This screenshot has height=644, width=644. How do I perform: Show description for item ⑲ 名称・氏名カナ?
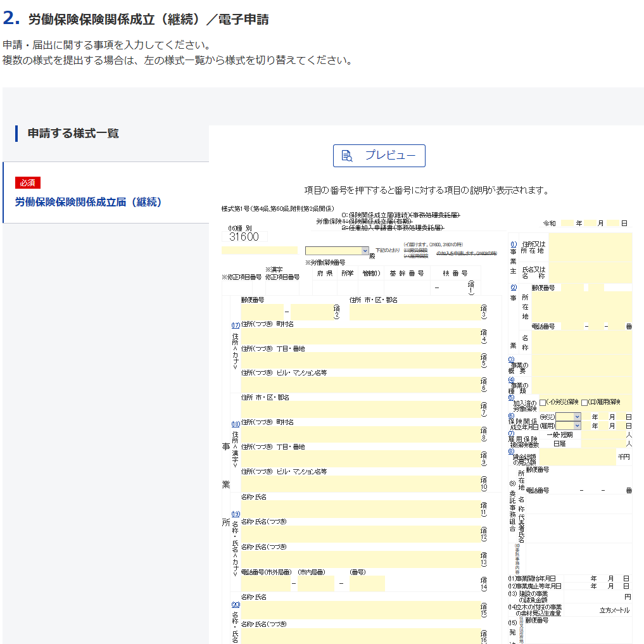click(x=236, y=514)
